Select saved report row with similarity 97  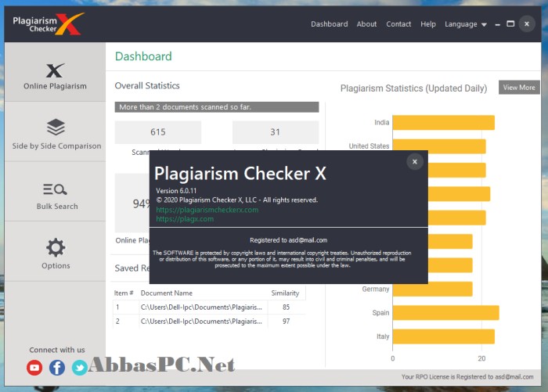[209, 321]
